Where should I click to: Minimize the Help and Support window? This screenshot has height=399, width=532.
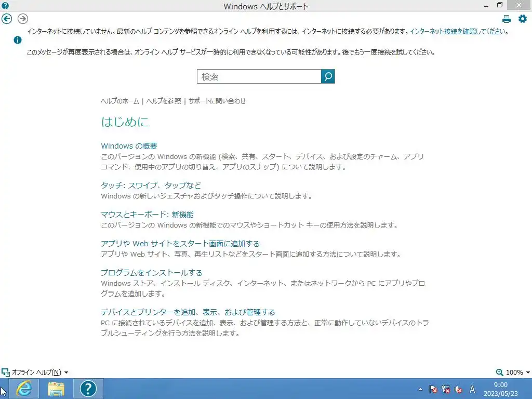pos(486,6)
